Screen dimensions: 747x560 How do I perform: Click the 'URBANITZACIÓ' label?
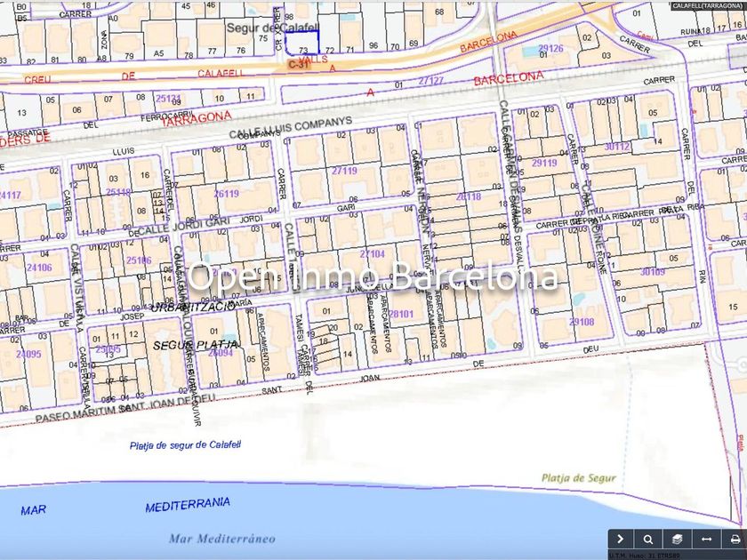tap(193, 307)
